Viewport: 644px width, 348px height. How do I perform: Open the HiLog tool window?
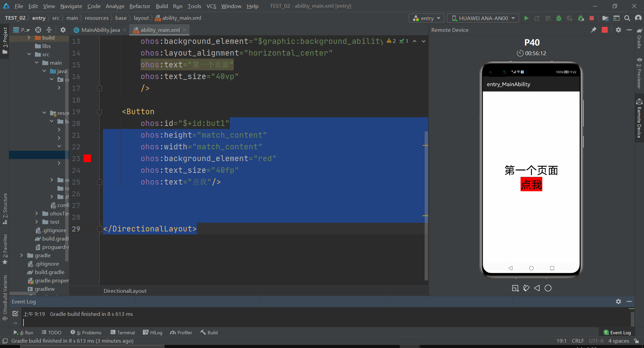pyautogui.click(x=153, y=332)
